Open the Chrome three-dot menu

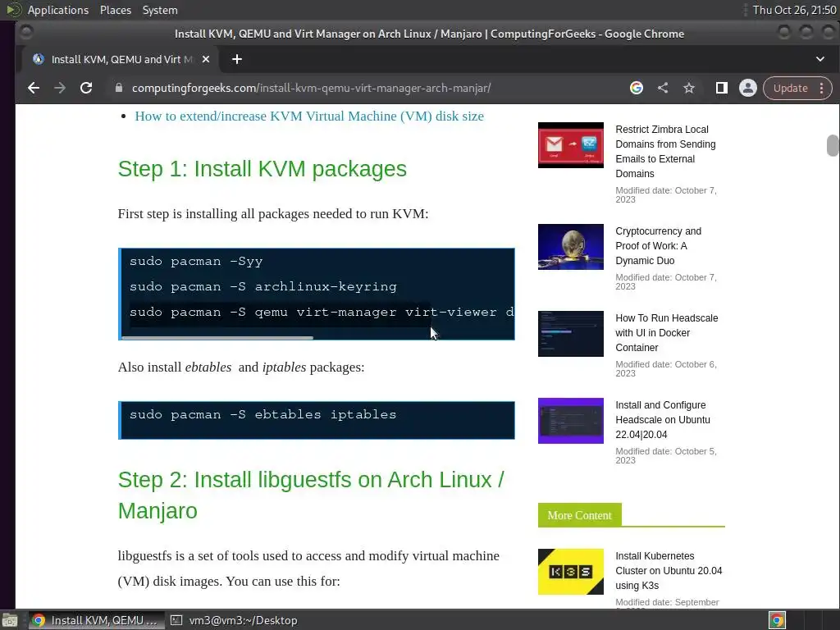click(822, 88)
